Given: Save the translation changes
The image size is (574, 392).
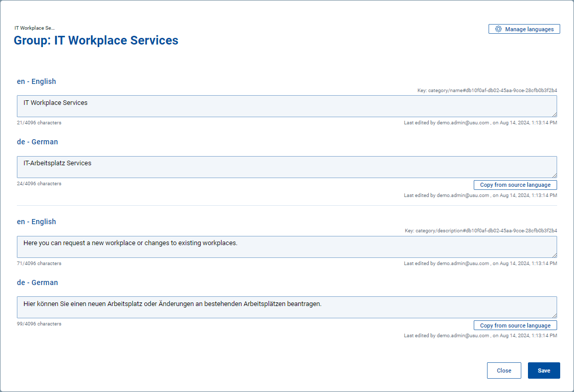Looking at the screenshot, I should coord(544,371).
